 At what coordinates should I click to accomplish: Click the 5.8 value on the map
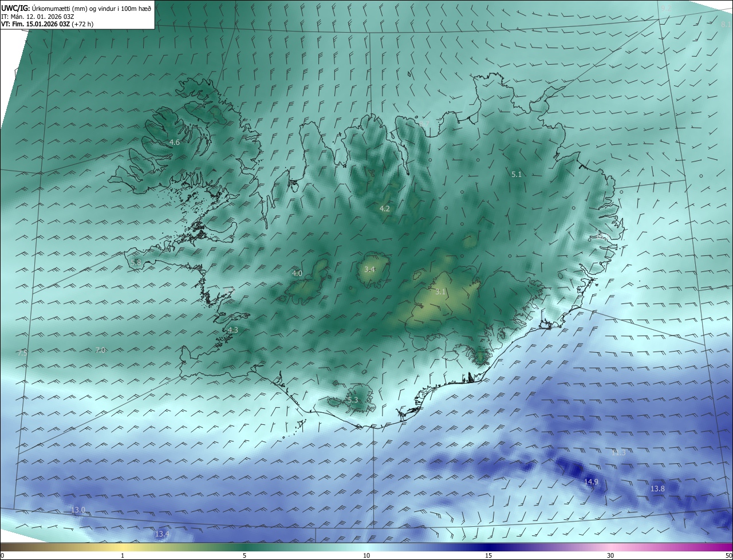point(136,262)
